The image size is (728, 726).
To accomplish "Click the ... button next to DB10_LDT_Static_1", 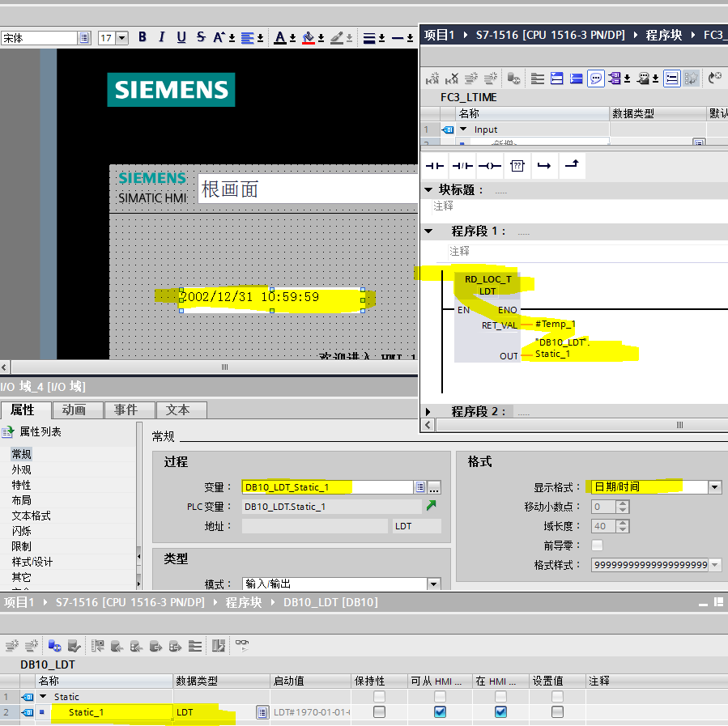I will (435, 487).
